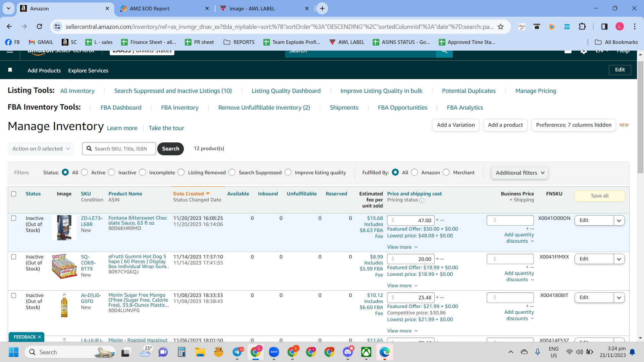Select Fulfilled By Merchant radio button
This screenshot has height=362, width=644.
point(446,172)
